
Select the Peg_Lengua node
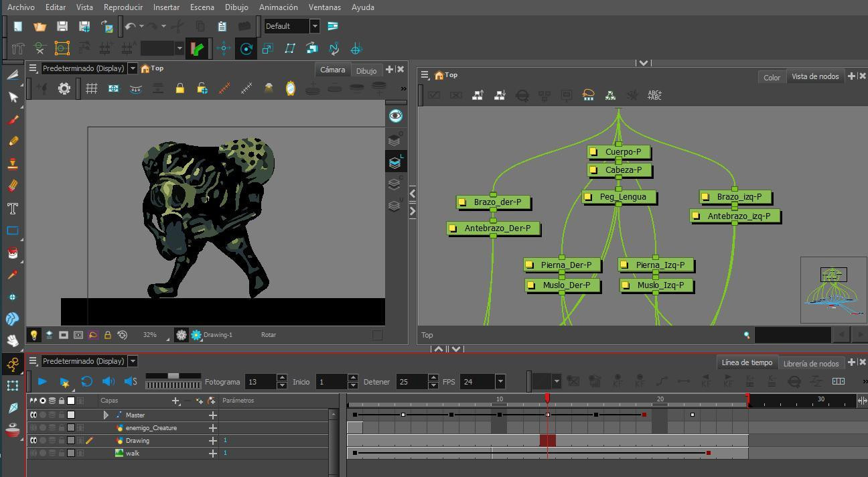(619, 197)
